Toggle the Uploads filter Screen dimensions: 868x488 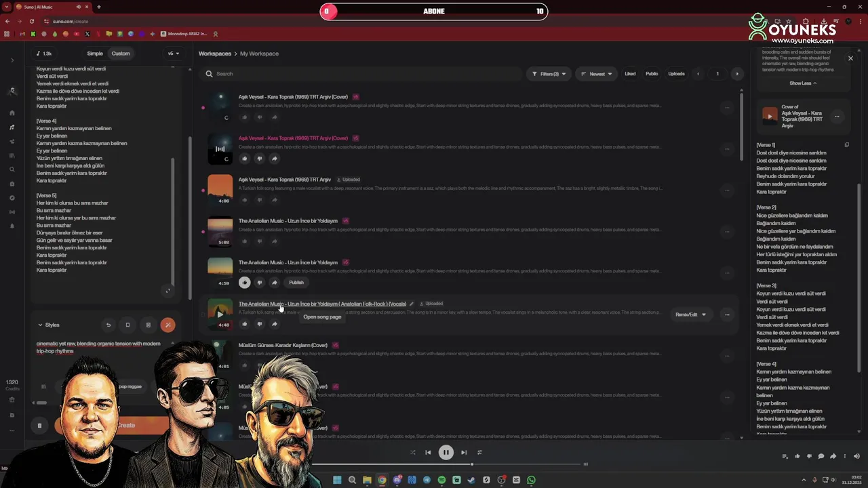[x=676, y=74]
